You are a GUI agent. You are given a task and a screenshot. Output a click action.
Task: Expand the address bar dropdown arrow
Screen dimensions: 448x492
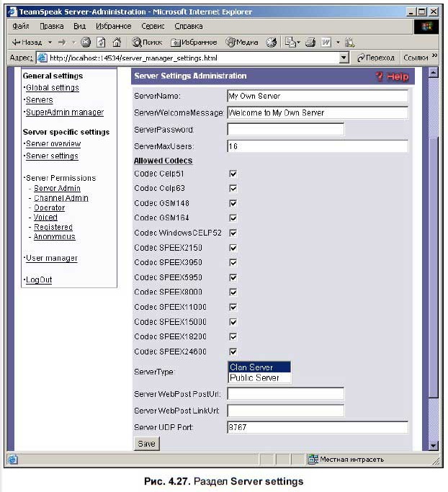344,58
